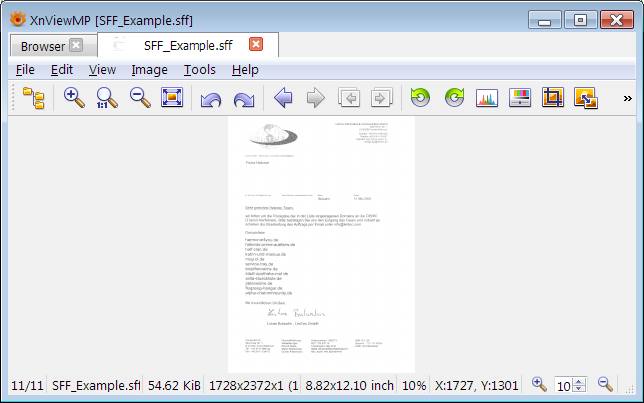Go to next file gray arrow
Image resolution: width=644 pixels, height=403 pixels.
[316, 98]
